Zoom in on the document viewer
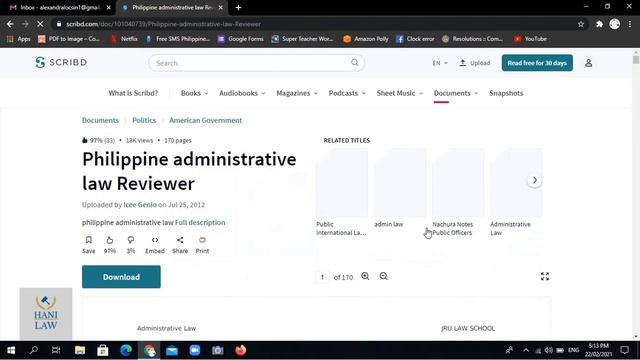 tap(365, 276)
